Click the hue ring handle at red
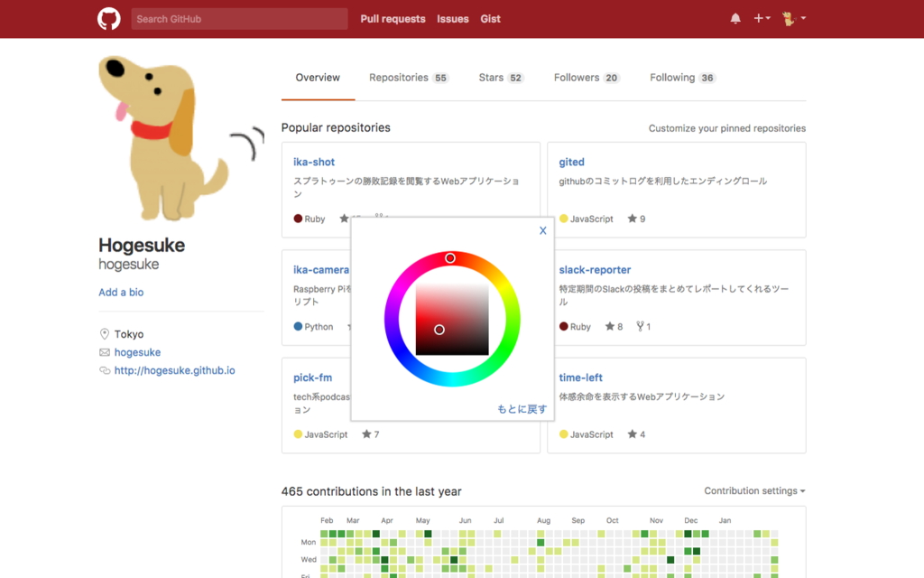Screen dimensions: 924x578 coord(450,258)
